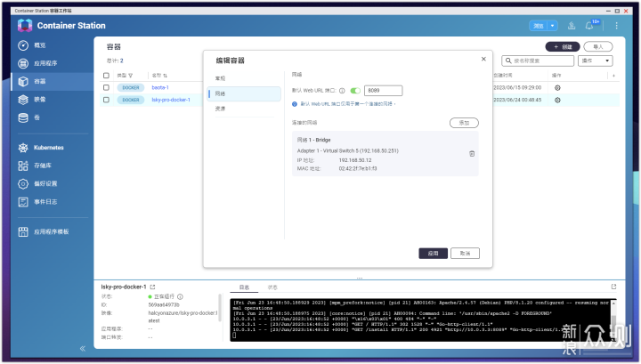Click 添加 to add a network
The width and height of the screenshot is (641, 364).
pos(464,123)
